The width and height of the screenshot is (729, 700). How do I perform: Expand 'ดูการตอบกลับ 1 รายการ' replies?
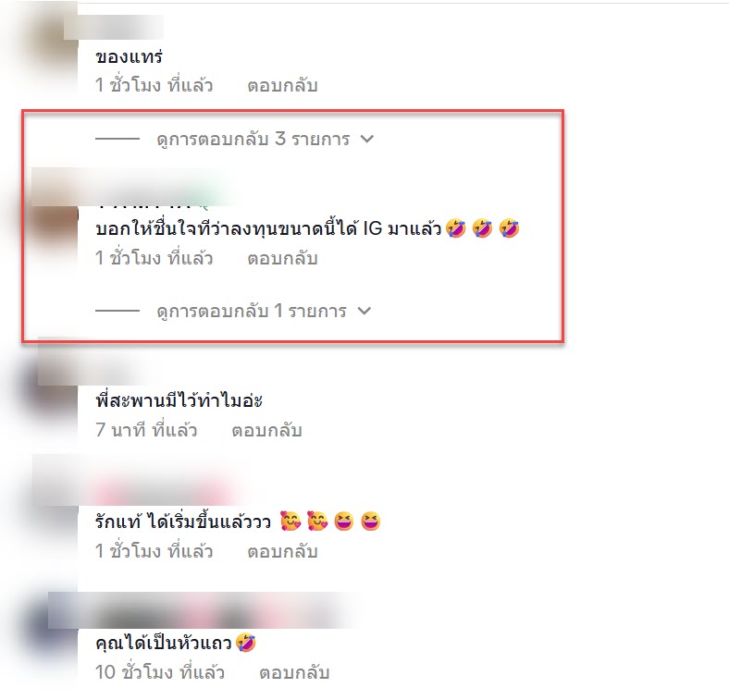(252, 311)
